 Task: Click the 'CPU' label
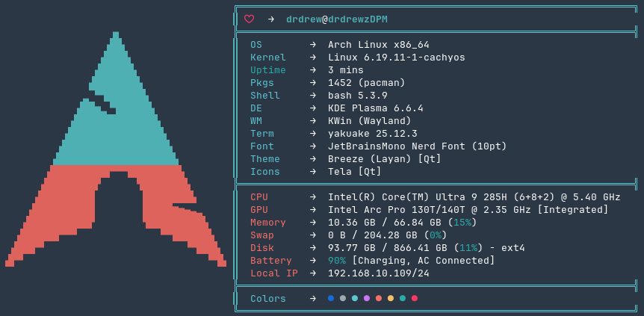[x=259, y=197]
